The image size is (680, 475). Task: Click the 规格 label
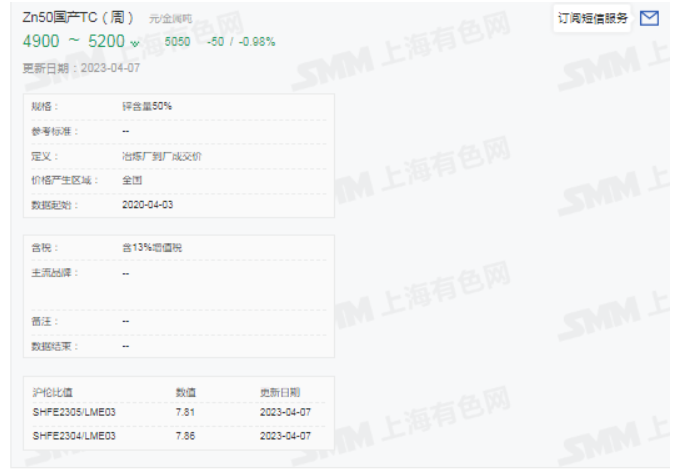[45, 106]
